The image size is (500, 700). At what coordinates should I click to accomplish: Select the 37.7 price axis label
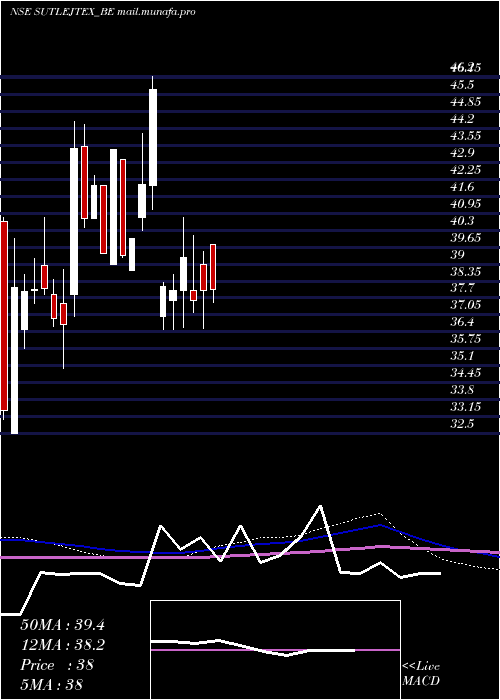tap(462, 288)
